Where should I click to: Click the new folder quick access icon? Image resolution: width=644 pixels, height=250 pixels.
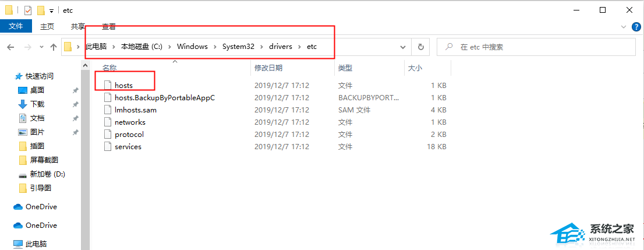pyautogui.click(x=41, y=10)
